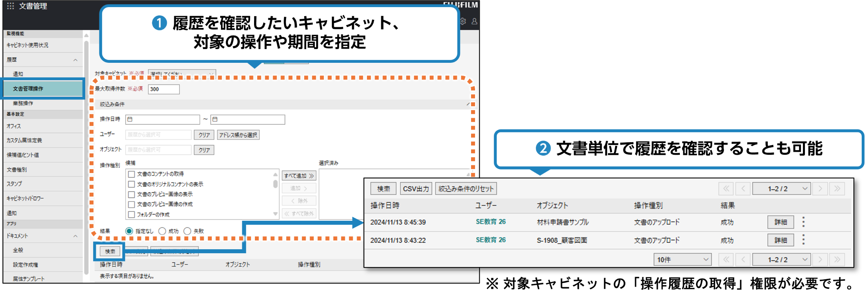Open 詳細 for 材料申請書サンプル row

point(780,222)
